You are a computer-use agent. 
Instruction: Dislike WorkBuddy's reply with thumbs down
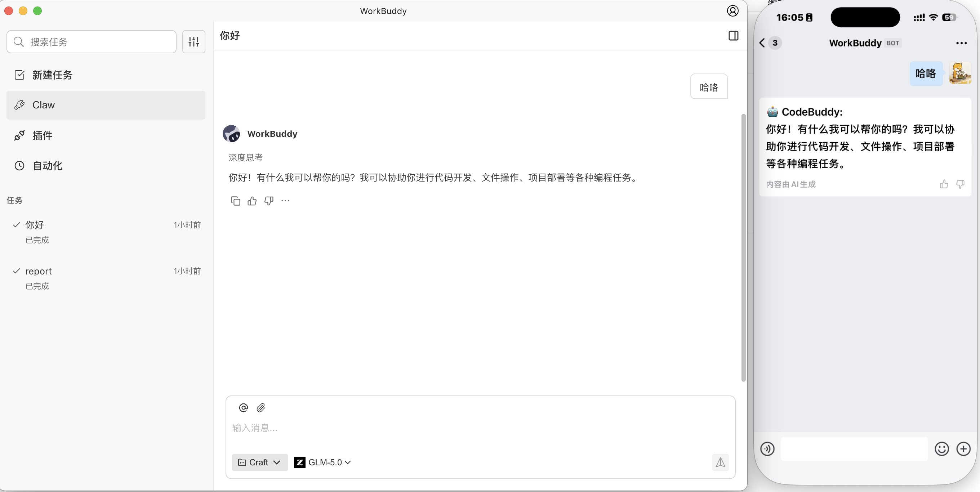click(268, 201)
